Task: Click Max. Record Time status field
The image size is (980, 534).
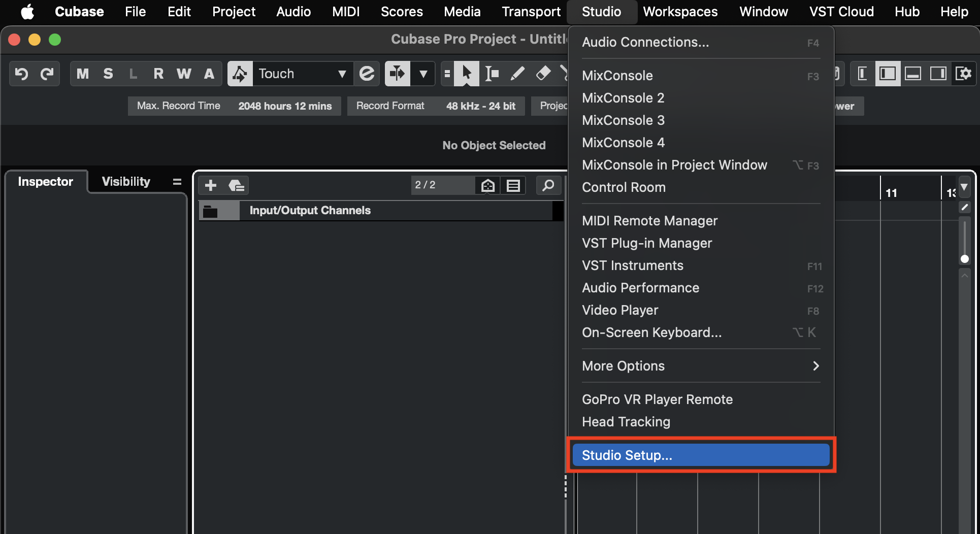Action: (x=234, y=106)
